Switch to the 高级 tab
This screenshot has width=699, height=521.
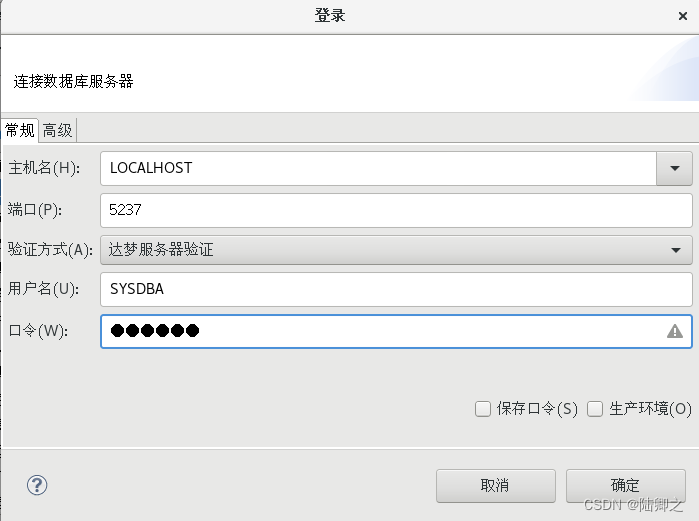click(x=58, y=131)
